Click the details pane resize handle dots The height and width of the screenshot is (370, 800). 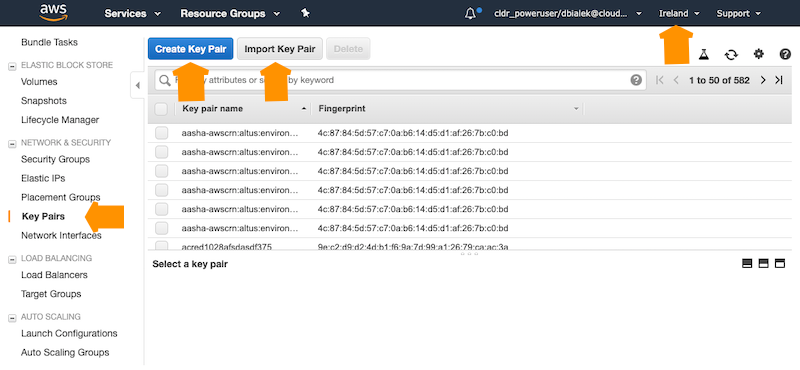[469, 253]
